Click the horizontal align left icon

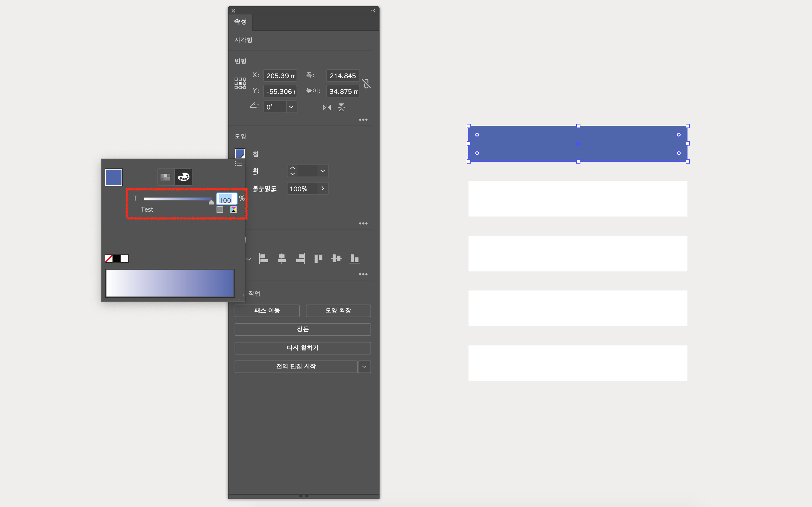pos(264,259)
